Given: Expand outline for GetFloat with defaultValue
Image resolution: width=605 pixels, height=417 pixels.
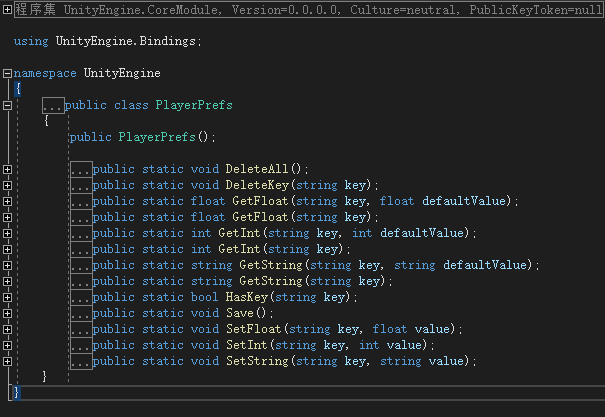Looking at the screenshot, I should point(7,201).
